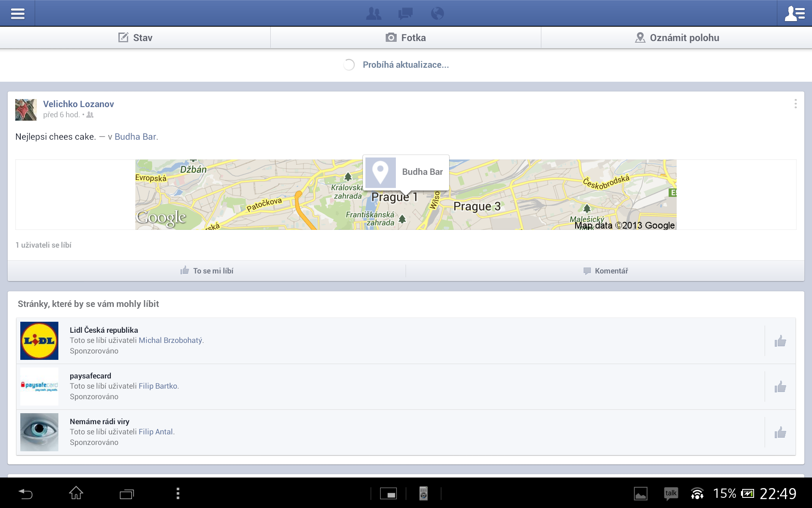Like the Nemáme rádi viry page thumbs-up icon
The width and height of the screenshot is (812, 508).
click(780, 432)
